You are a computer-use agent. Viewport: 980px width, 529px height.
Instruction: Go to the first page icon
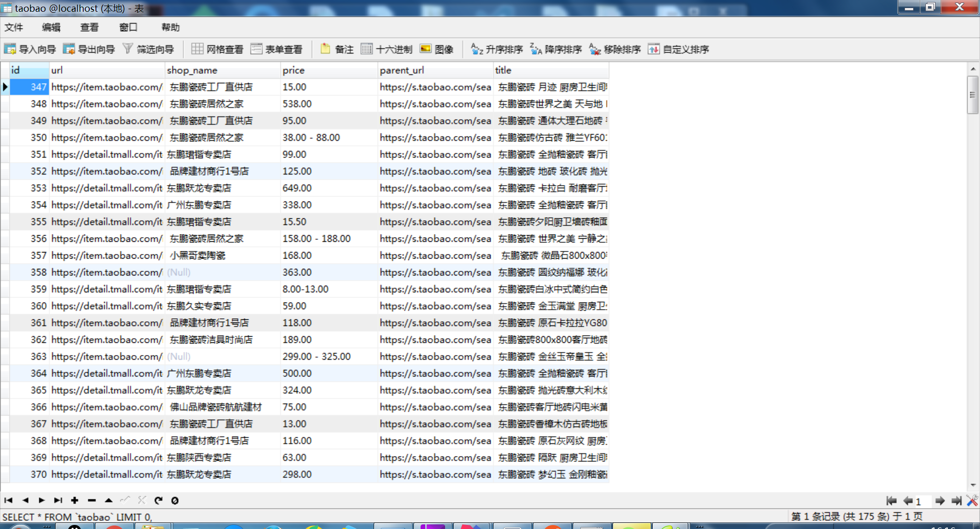click(x=891, y=501)
